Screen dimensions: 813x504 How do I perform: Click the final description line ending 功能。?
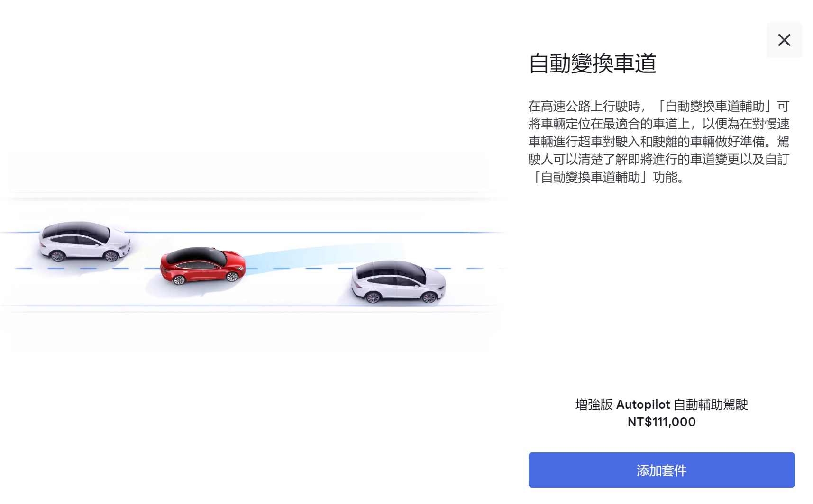(x=607, y=177)
